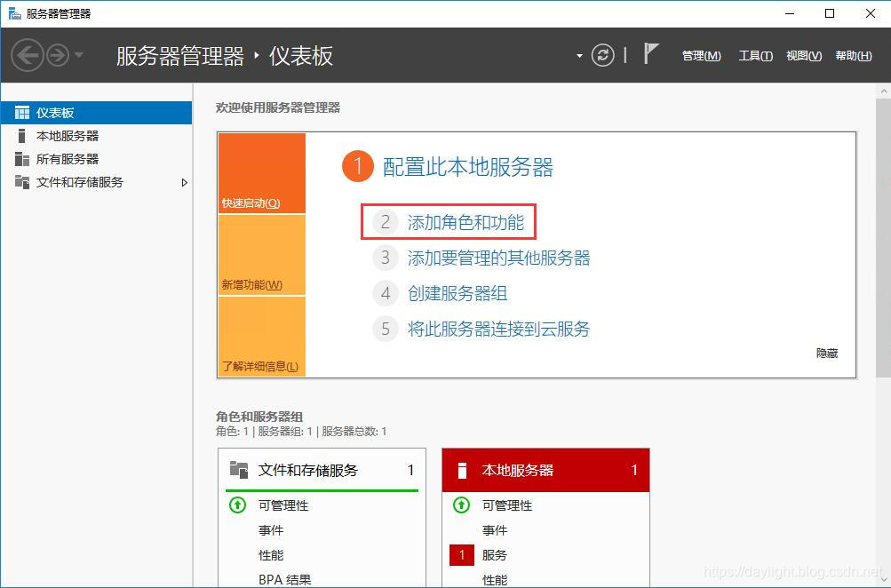The image size is (891, 588).
Task: Click the step 2 number circle
Action: 386,222
